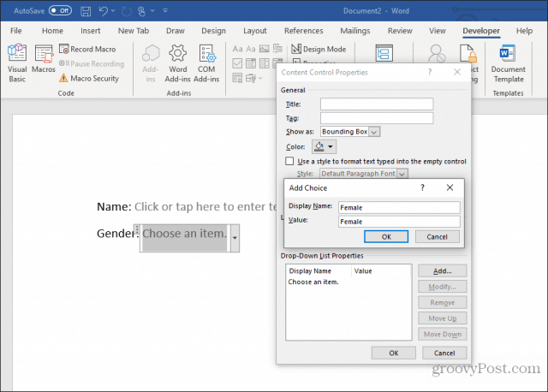
Task: Cancel the Add Choice dialog
Action: coord(438,236)
